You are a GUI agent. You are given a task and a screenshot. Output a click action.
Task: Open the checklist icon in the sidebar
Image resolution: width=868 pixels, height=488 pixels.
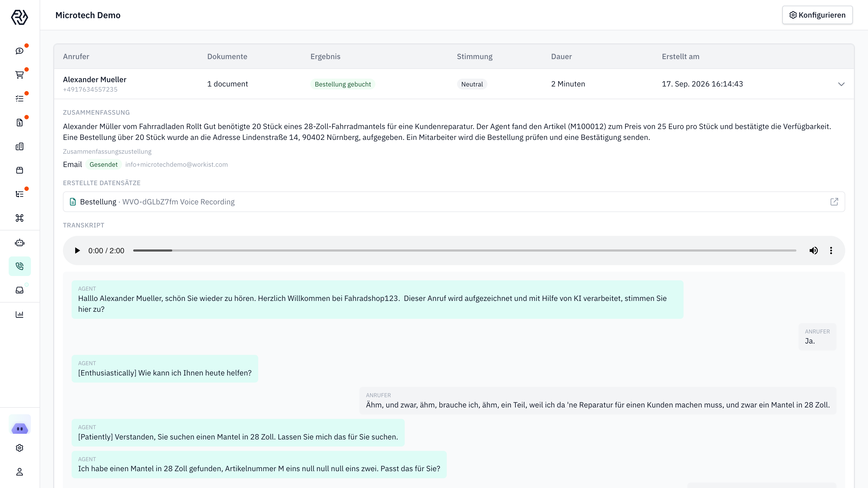(x=20, y=99)
